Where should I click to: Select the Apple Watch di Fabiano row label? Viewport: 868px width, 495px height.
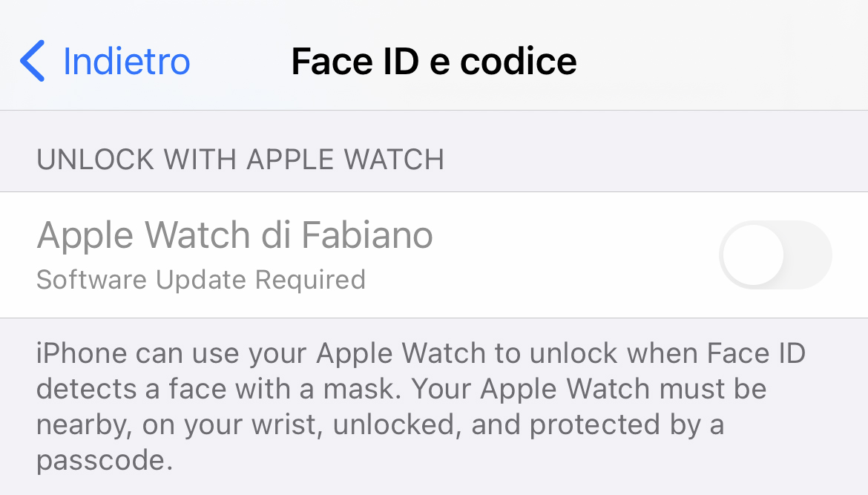(234, 235)
